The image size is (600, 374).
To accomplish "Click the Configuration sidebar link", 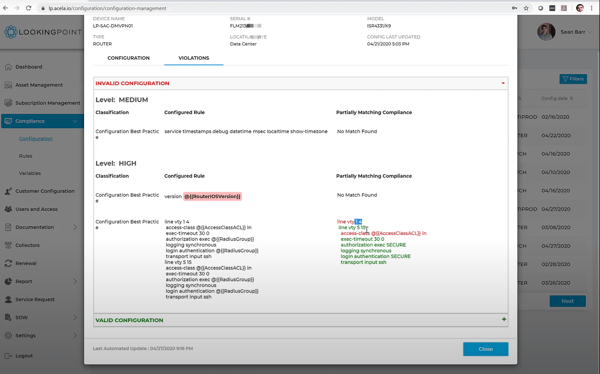I will [x=36, y=139].
